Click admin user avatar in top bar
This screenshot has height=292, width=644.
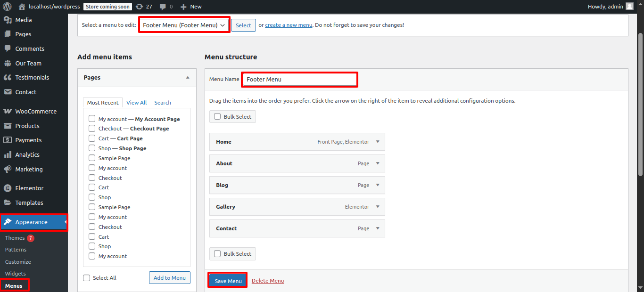tap(629, 7)
